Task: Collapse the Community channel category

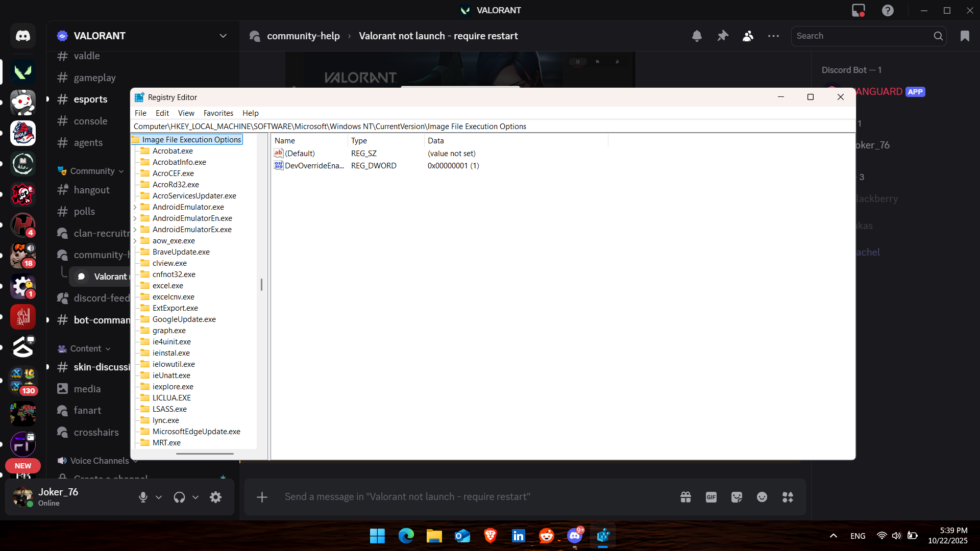Action: (x=92, y=171)
